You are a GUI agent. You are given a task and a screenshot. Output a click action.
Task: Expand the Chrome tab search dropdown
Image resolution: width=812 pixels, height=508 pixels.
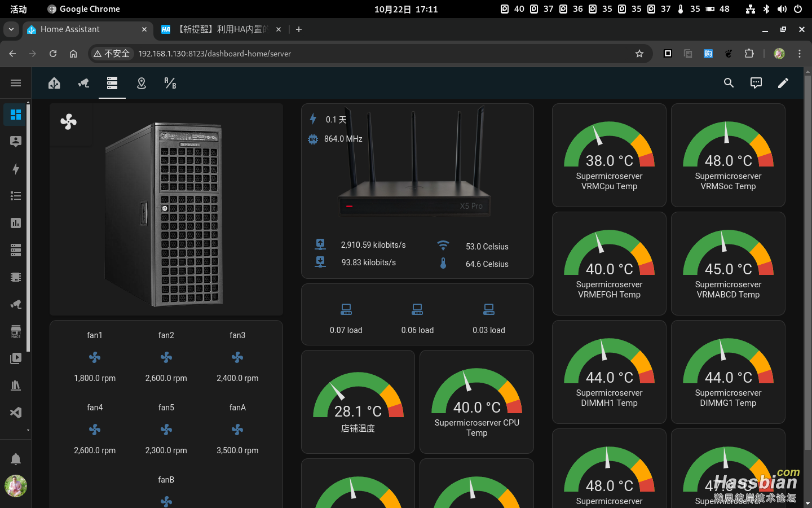[11, 29]
